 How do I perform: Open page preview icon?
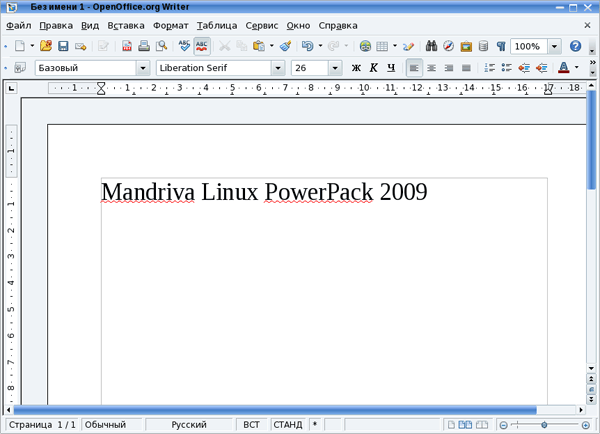coord(161,46)
